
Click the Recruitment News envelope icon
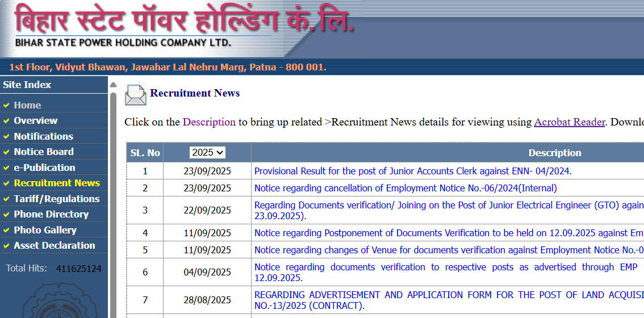(135, 95)
